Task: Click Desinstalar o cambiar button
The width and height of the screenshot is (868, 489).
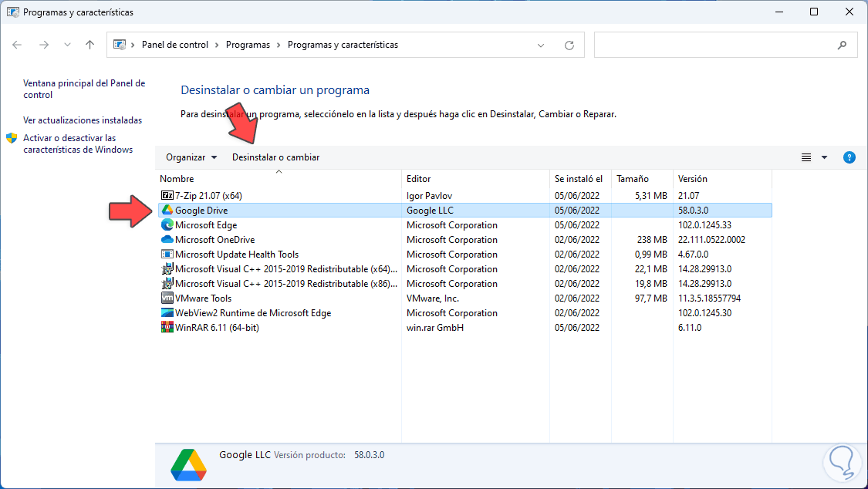Action: coord(275,157)
